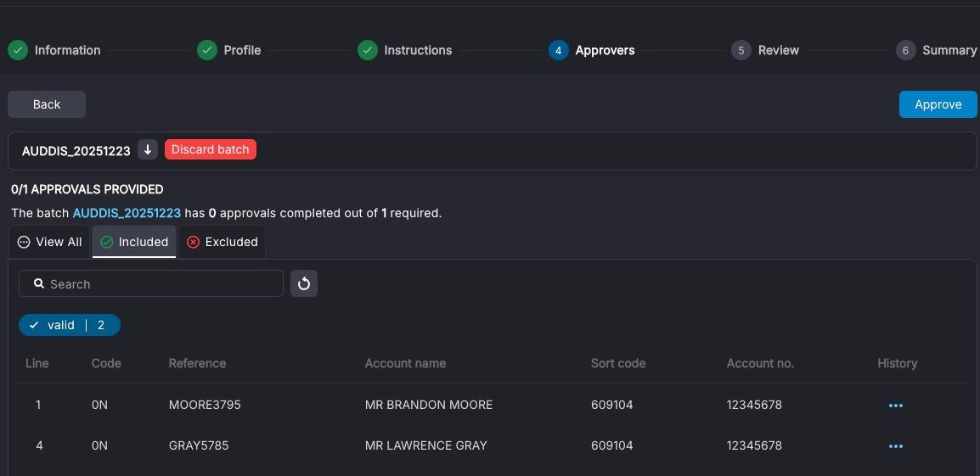Sort by the Reference column header

point(198,363)
